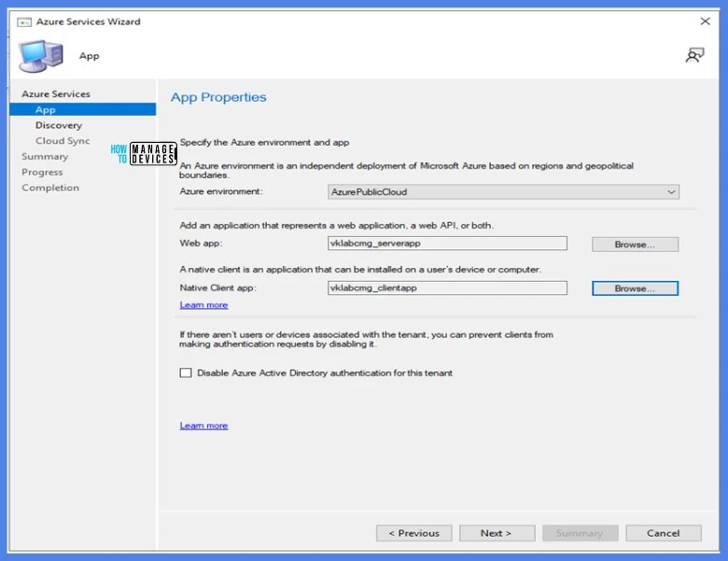Select Azure Services heading in sidebar
728x561 pixels.
pyautogui.click(x=56, y=93)
